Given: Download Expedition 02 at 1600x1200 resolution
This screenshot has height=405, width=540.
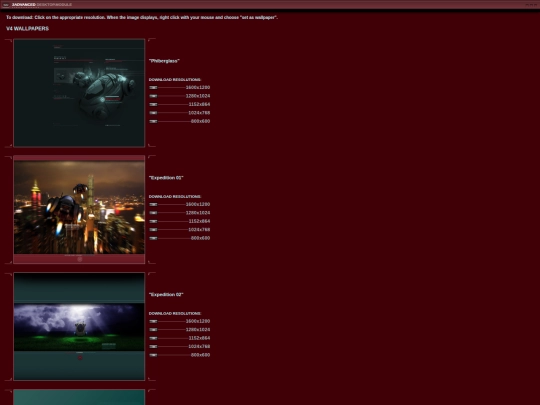Looking at the screenshot, I should click(198, 321).
